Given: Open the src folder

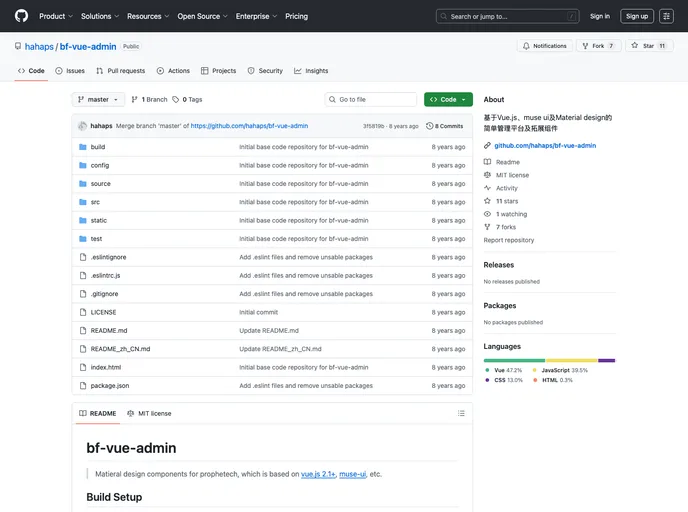Looking at the screenshot, I should pos(95,202).
